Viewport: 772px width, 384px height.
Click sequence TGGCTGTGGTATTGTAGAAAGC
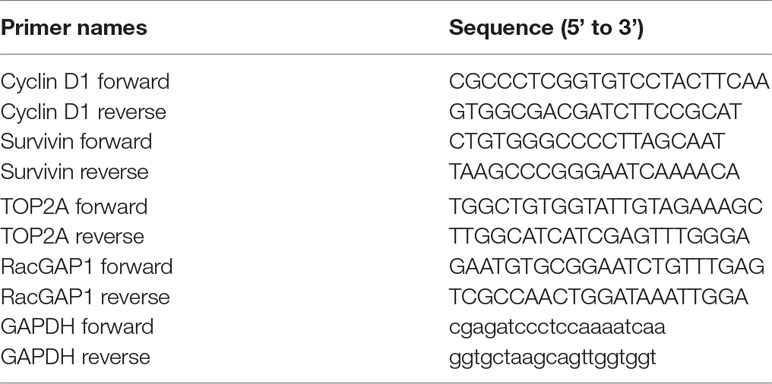606,206
